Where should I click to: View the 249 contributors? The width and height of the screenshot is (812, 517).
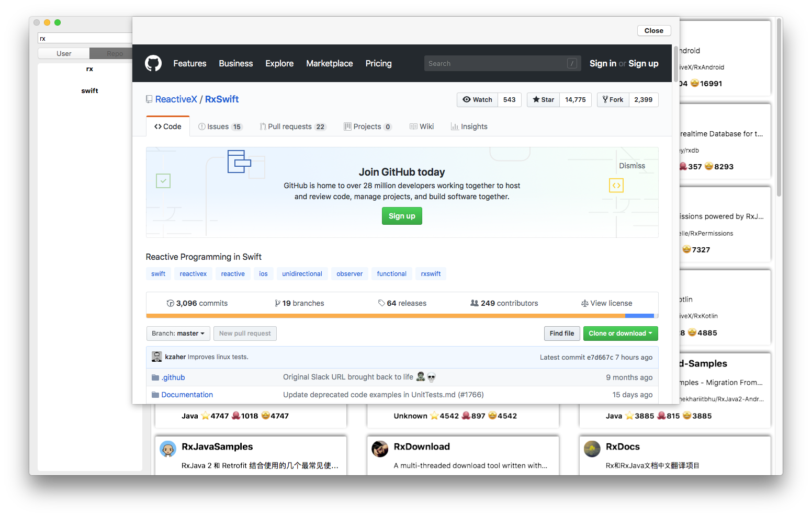point(504,303)
